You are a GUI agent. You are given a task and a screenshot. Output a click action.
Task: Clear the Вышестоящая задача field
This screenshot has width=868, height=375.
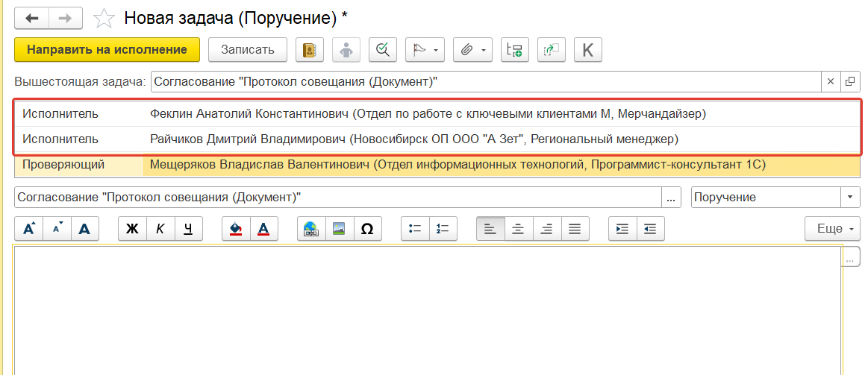(831, 81)
